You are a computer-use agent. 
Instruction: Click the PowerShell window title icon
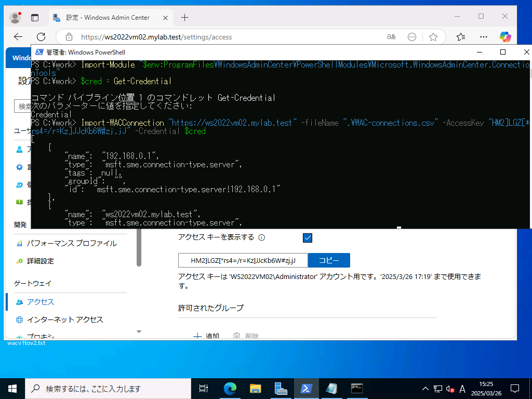coord(39,52)
